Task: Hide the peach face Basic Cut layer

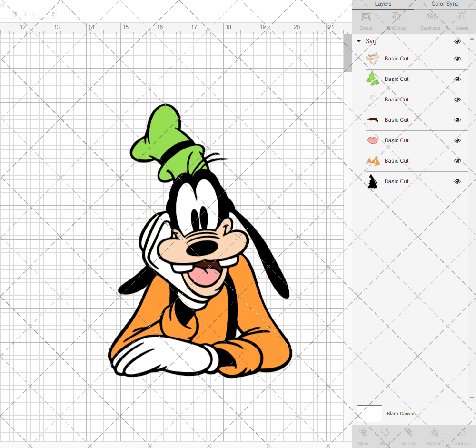Action: [457, 59]
